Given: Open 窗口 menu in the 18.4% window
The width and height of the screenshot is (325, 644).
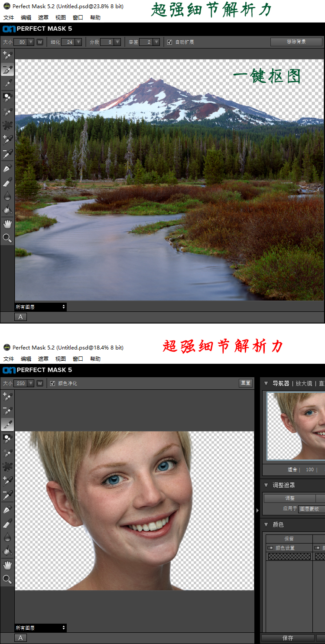Looking at the screenshot, I should 78,359.
